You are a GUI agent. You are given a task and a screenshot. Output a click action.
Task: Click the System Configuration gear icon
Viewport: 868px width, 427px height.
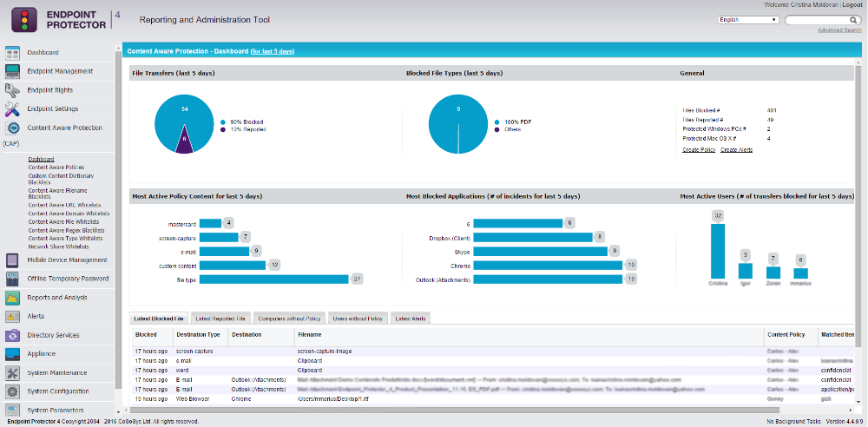13,391
